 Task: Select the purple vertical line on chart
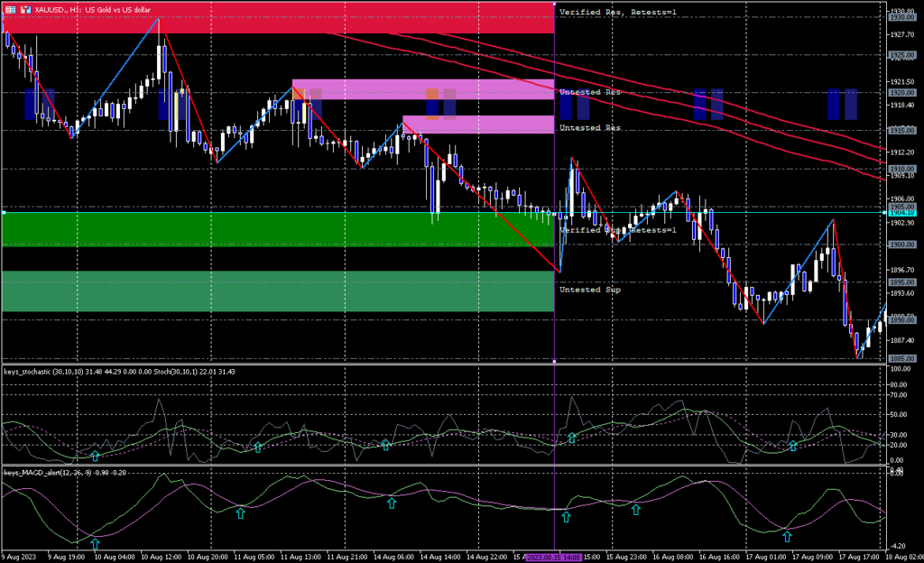(x=554, y=180)
